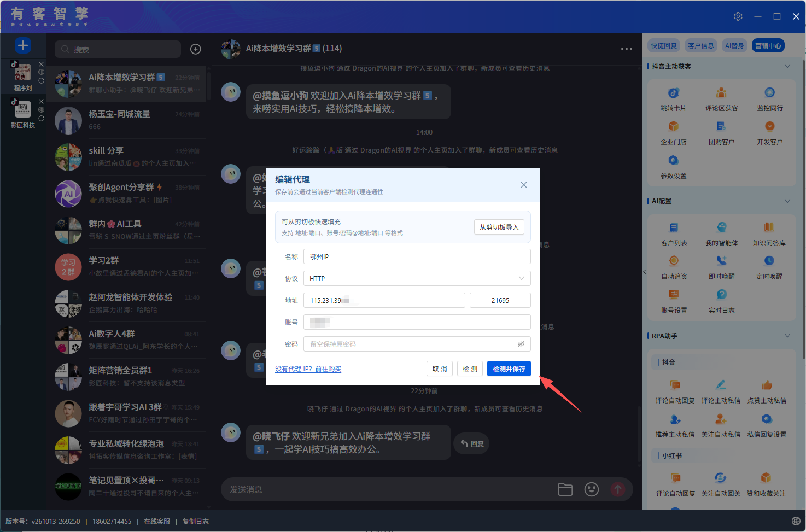The image size is (806, 532).
Task: Open 我的智能体 icon
Action: 721,227
